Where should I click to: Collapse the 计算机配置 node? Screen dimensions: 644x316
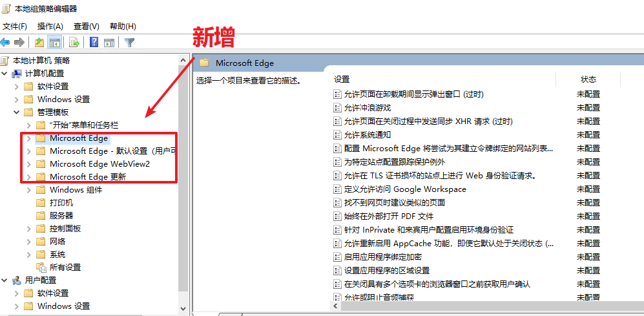tap(5, 74)
